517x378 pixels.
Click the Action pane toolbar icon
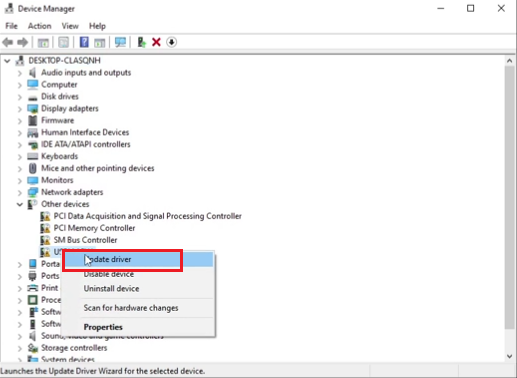tap(100, 42)
